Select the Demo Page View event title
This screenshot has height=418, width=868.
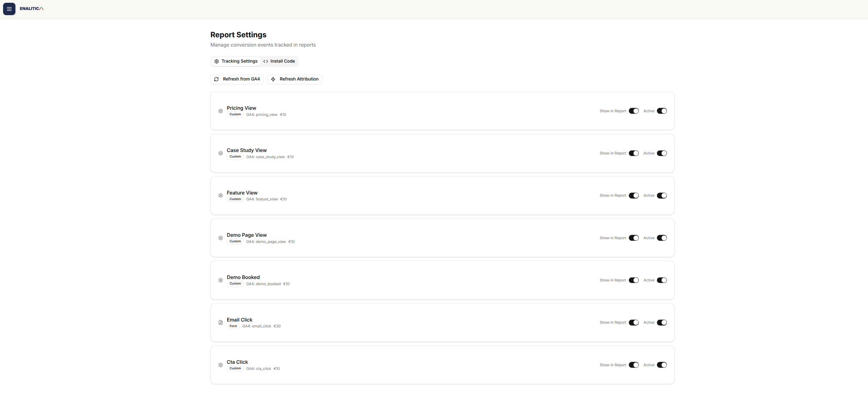(x=247, y=235)
